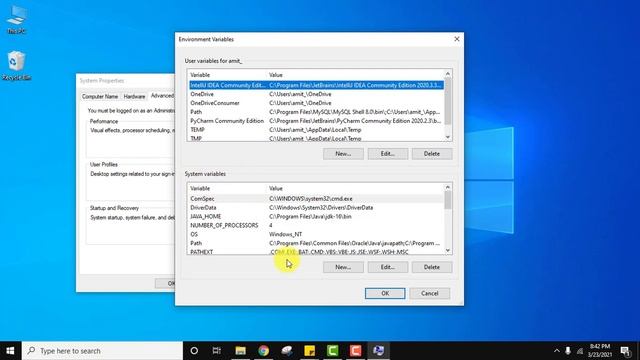Click the System Properties window title bar
This screenshot has width=640, height=360.
coord(126,81)
